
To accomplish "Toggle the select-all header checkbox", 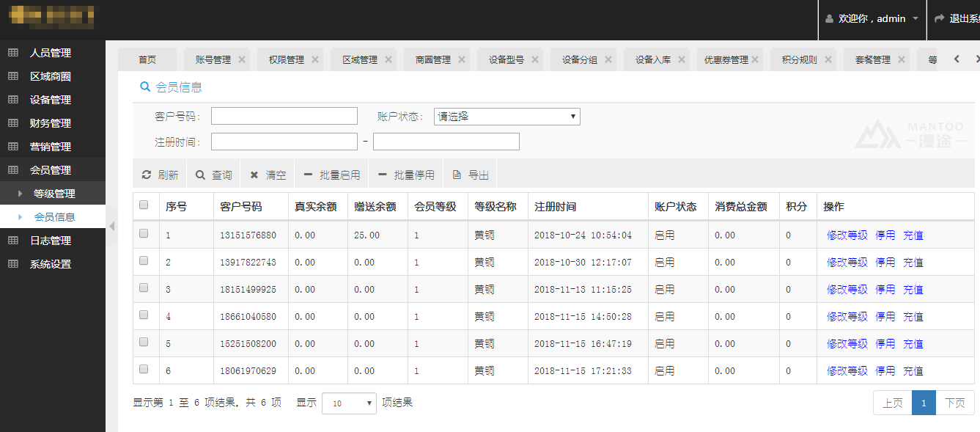I will click(x=144, y=205).
